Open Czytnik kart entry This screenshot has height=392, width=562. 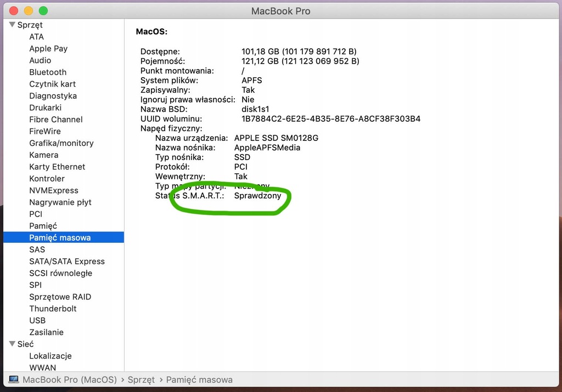pyautogui.click(x=52, y=84)
